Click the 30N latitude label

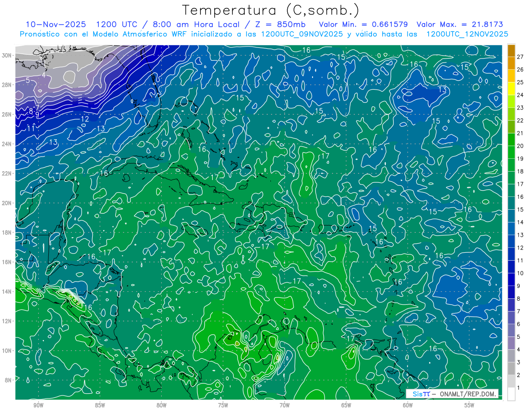click(x=7, y=55)
